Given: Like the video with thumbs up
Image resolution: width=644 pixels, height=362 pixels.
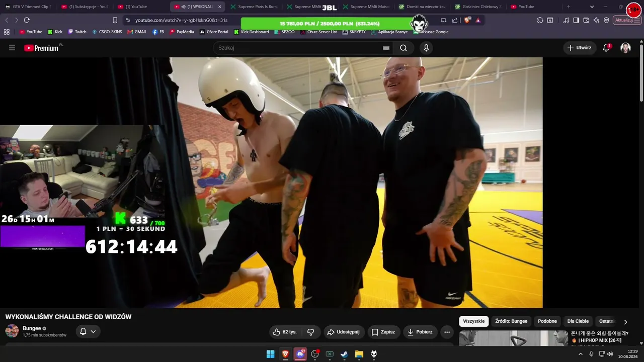Looking at the screenshot, I should click(x=285, y=332).
